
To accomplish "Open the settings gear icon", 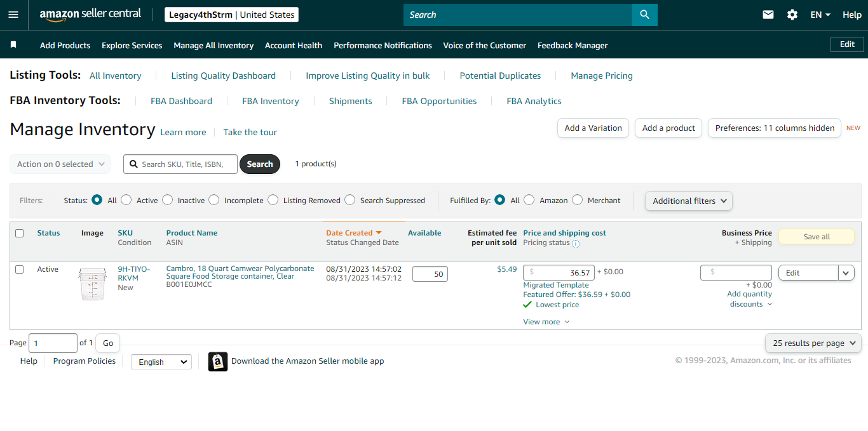I will coord(792,15).
